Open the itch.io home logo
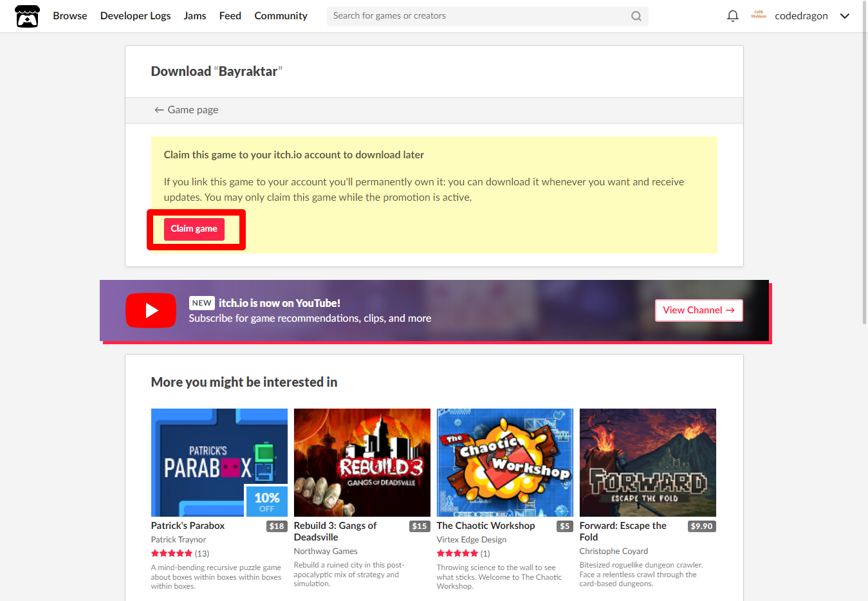 click(x=27, y=16)
